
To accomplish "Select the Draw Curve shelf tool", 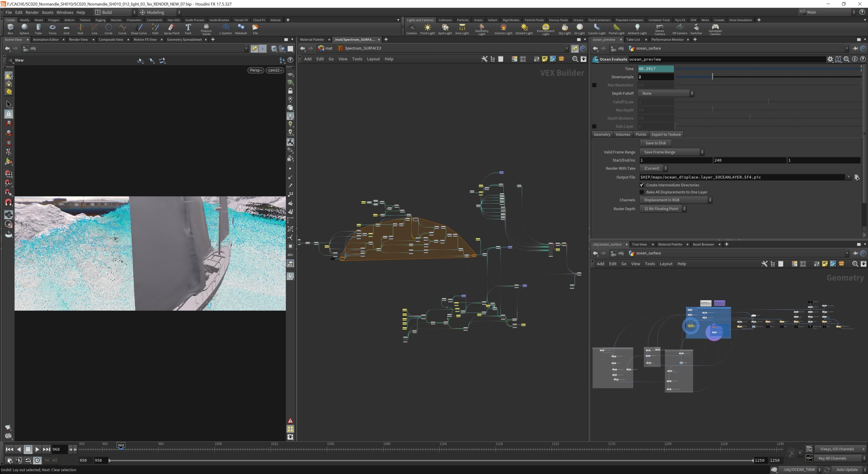I will coord(139,29).
